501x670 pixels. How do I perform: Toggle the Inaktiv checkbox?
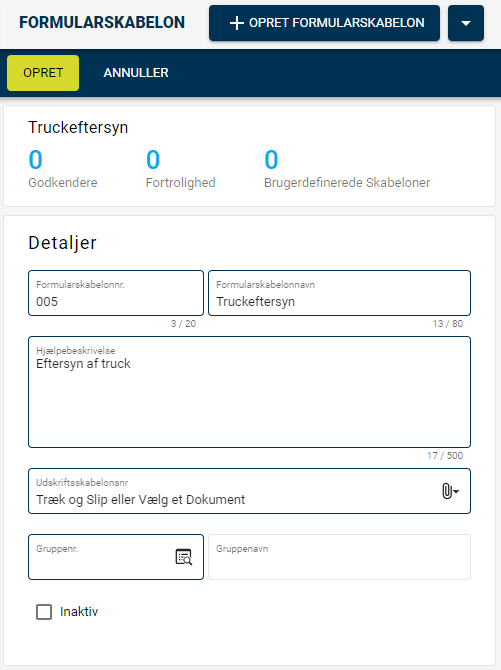tap(44, 611)
